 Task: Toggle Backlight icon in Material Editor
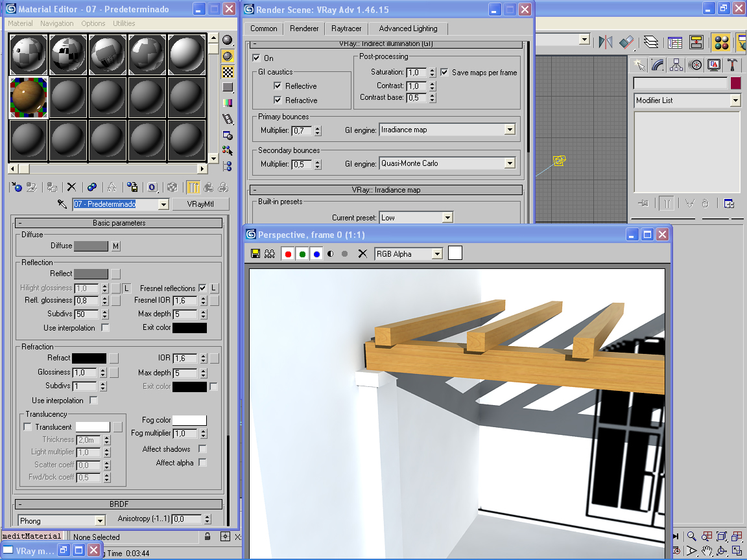pyautogui.click(x=228, y=56)
